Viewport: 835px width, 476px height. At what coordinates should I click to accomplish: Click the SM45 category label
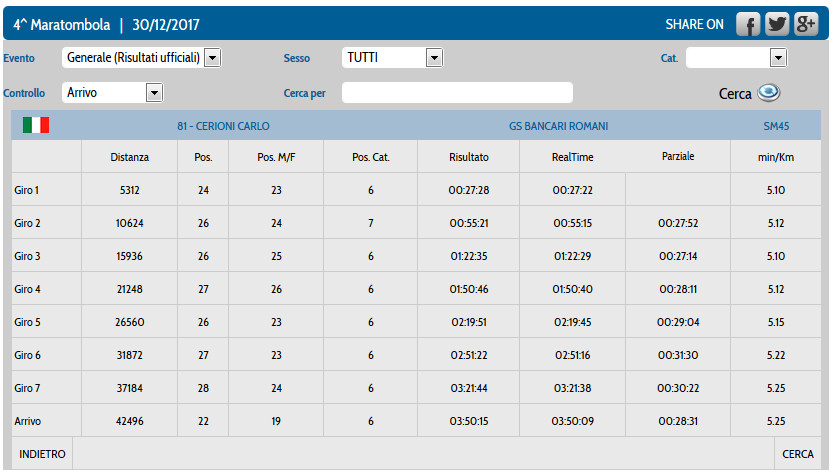(x=775, y=126)
